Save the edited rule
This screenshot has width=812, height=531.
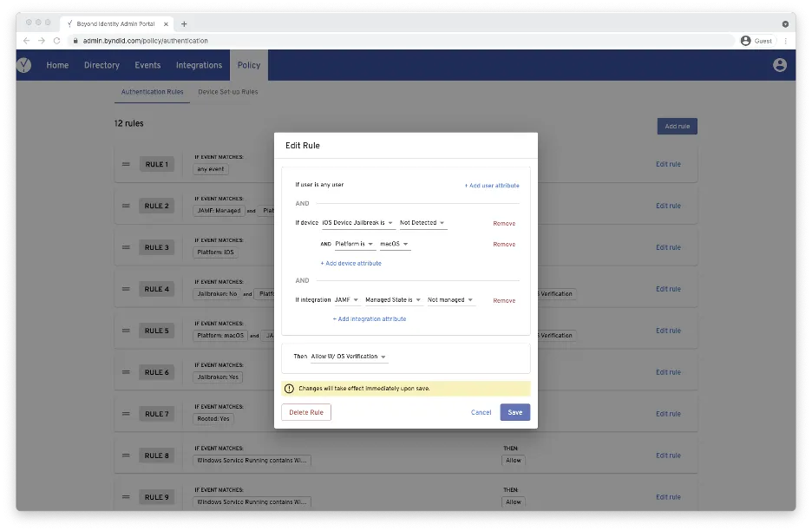tap(514, 412)
